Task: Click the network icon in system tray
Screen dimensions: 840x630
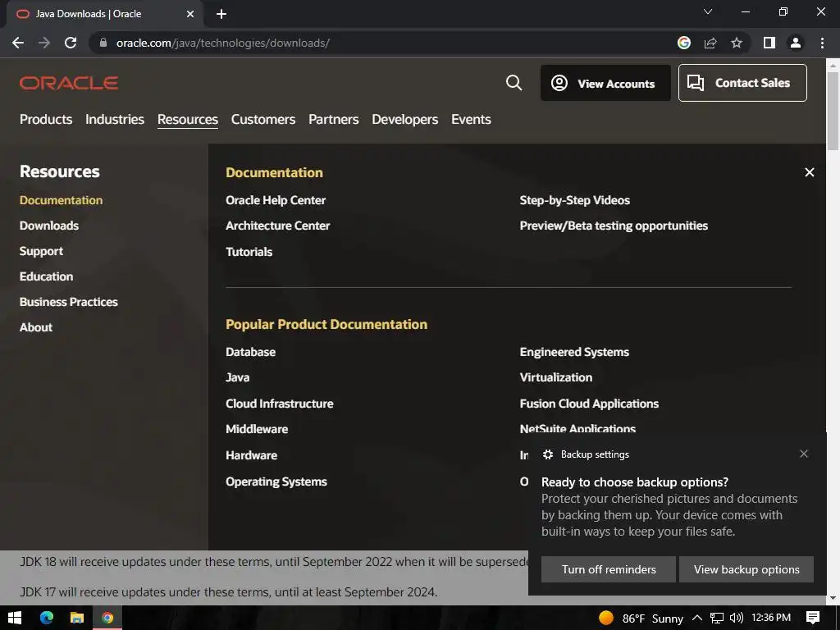Action: [x=717, y=618]
